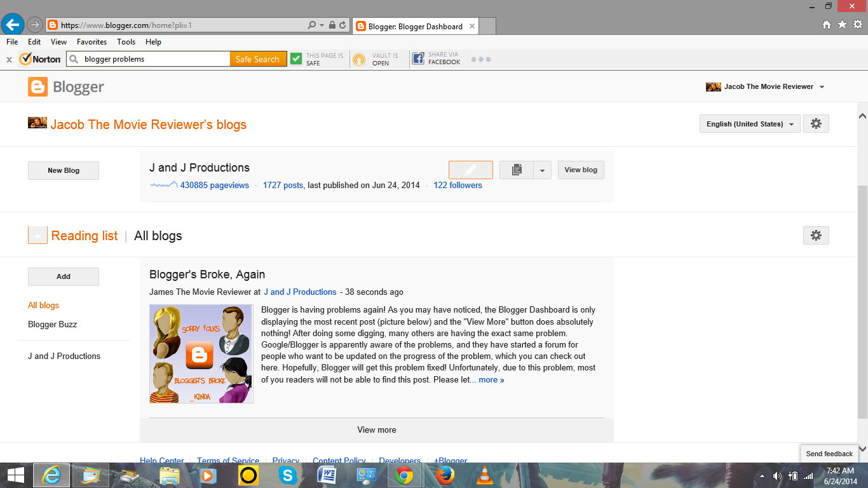Viewport: 868px width, 488px height.
Task: Open Reading list settings gear
Action: (x=816, y=236)
